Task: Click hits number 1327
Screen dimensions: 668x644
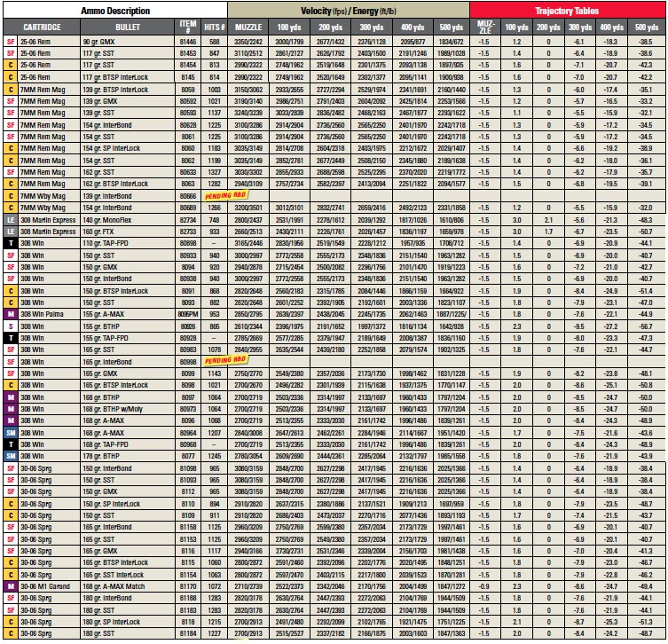Action: click(215, 172)
